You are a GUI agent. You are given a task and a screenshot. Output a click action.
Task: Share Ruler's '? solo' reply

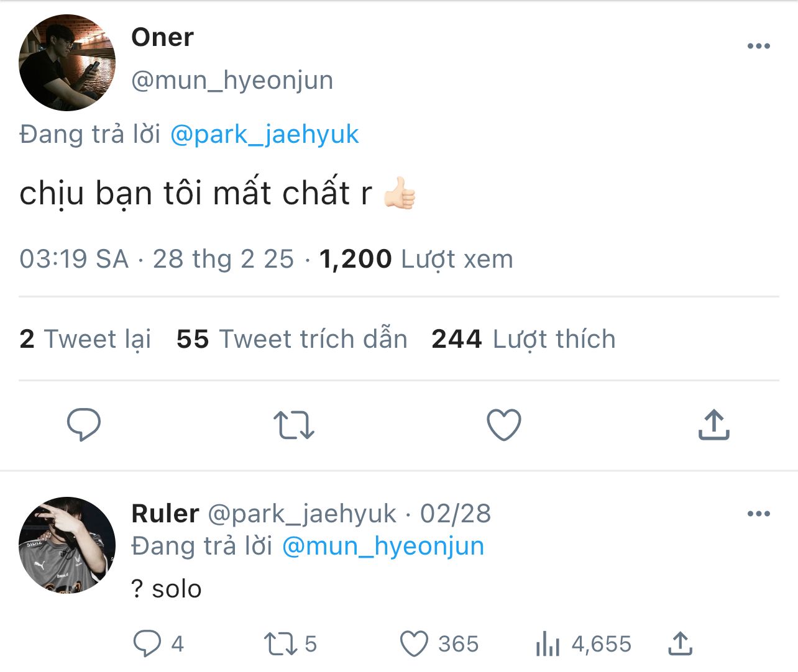[x=680, y=643]
